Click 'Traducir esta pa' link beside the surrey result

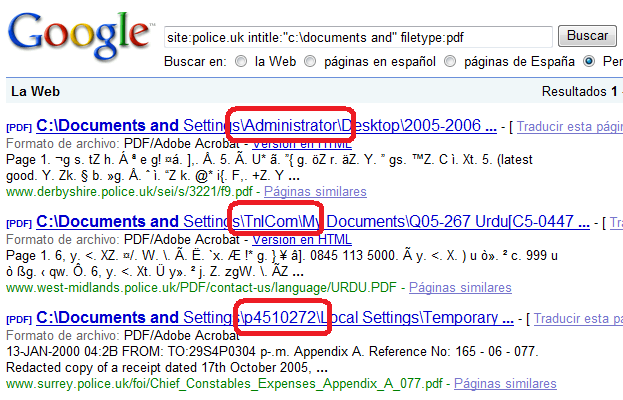pyautogui.click(x=578, y=319)
